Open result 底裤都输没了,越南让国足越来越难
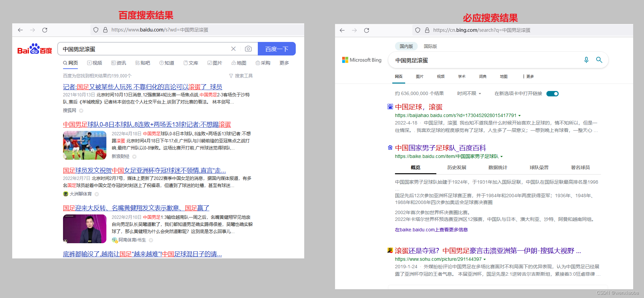 (x=142, y=254)
